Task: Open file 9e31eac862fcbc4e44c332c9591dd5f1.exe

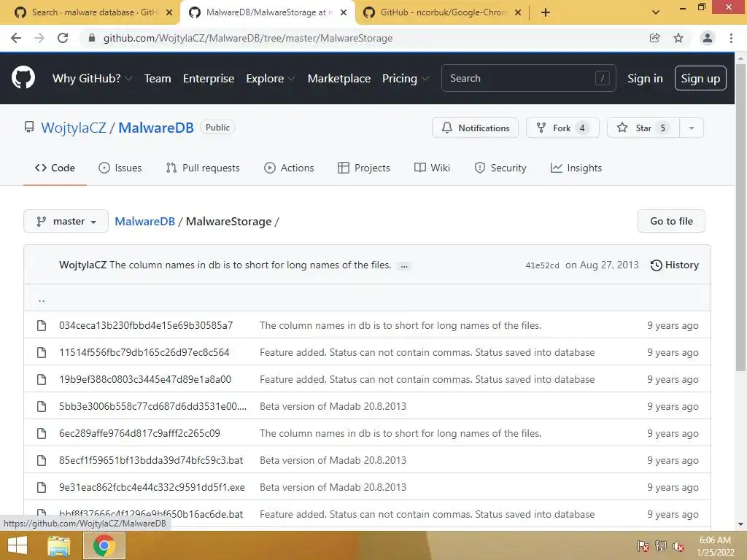Action: (x=152, y=487)
